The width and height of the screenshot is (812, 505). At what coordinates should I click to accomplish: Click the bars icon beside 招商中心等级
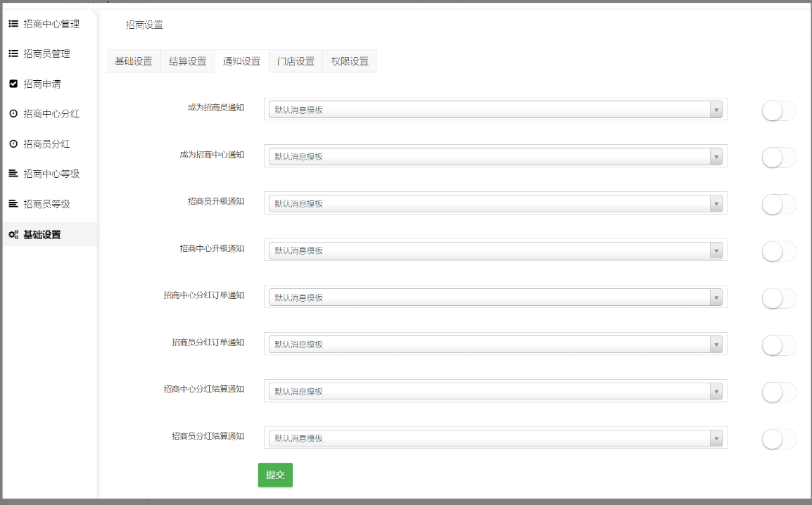pos(13,174)
